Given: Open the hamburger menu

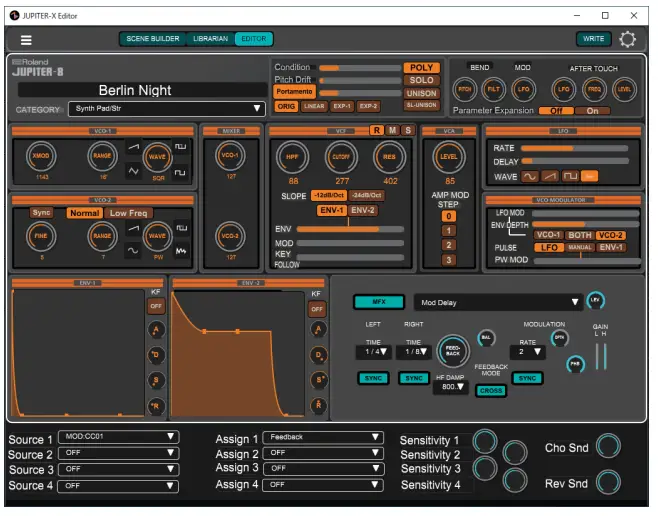Looking at the screenshot, I should click(x=26, y=40).
